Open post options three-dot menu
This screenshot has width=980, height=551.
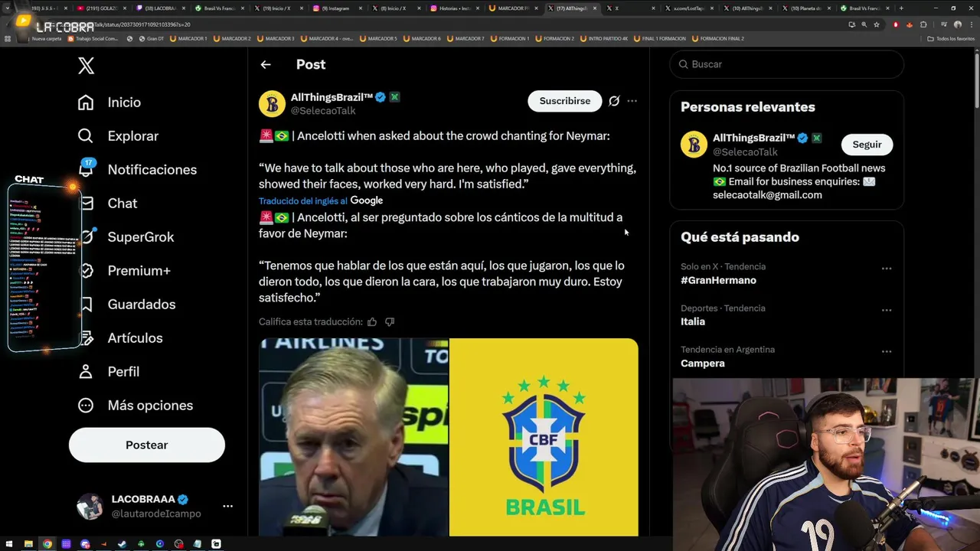pyautogui.click(x=632, y=101)
